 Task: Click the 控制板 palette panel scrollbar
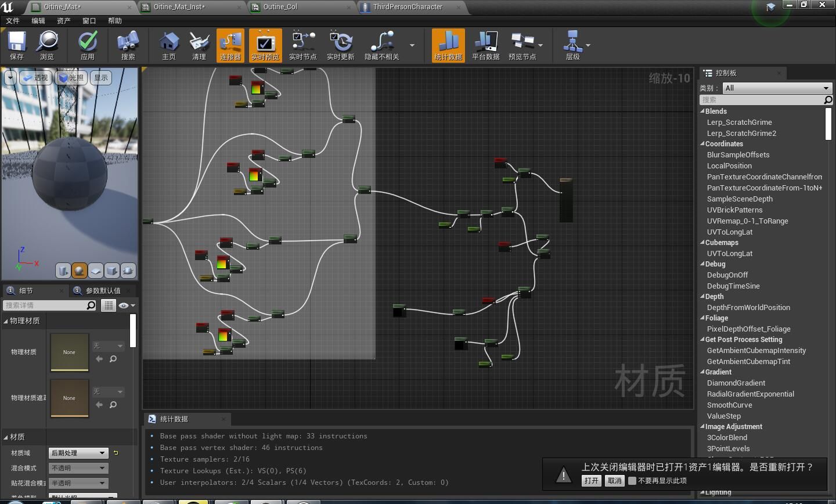tap(828, 124)
